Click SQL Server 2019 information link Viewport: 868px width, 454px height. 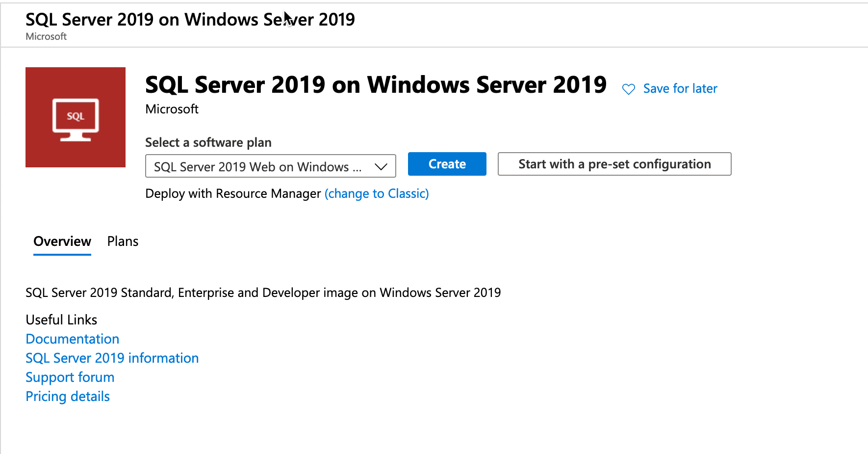point(112,358)
